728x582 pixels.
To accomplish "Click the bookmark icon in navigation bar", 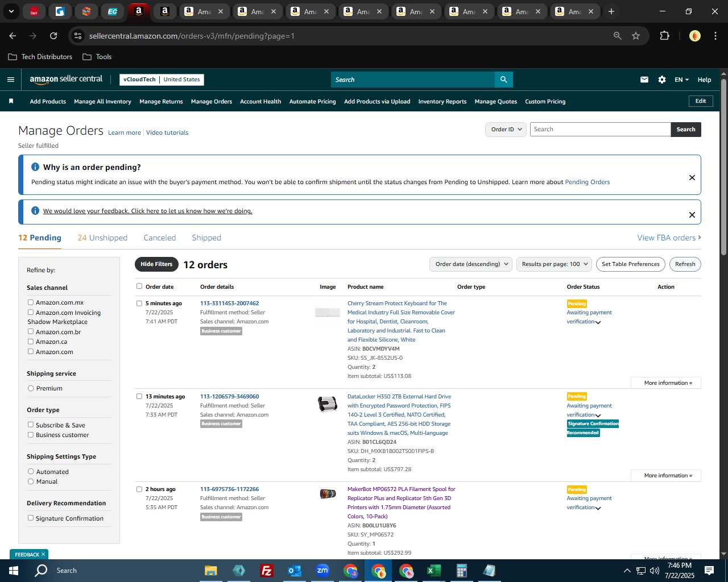I will pos(11,101).
